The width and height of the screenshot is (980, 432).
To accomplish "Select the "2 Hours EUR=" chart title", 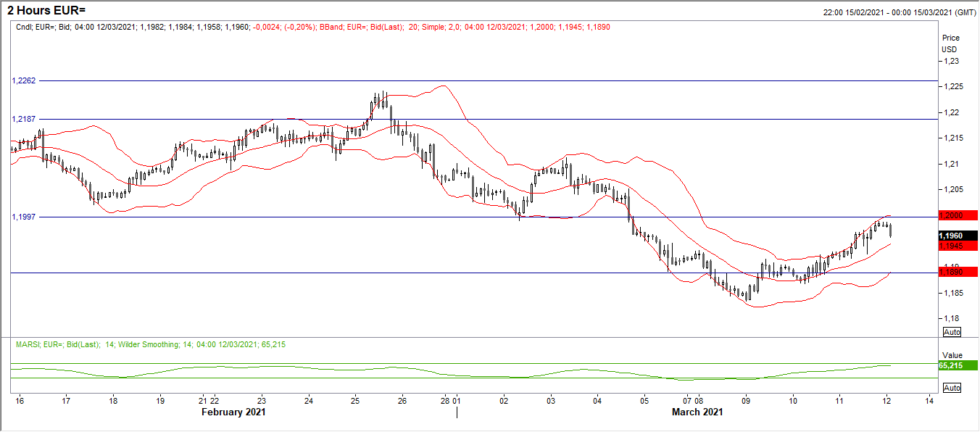I will (46, 10).
